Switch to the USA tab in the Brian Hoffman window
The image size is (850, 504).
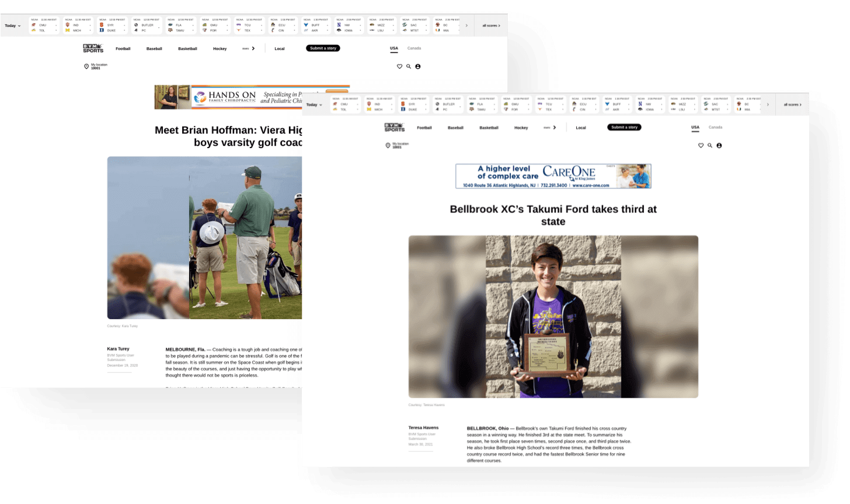tap(394, 48)
